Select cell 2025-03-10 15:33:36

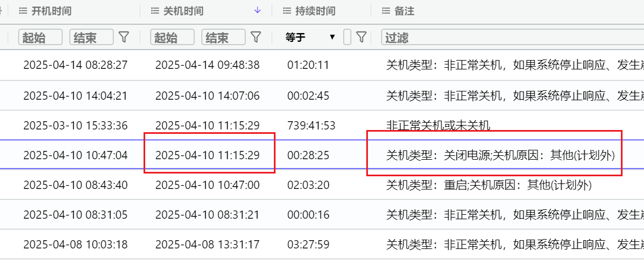(x=75, y=126)
